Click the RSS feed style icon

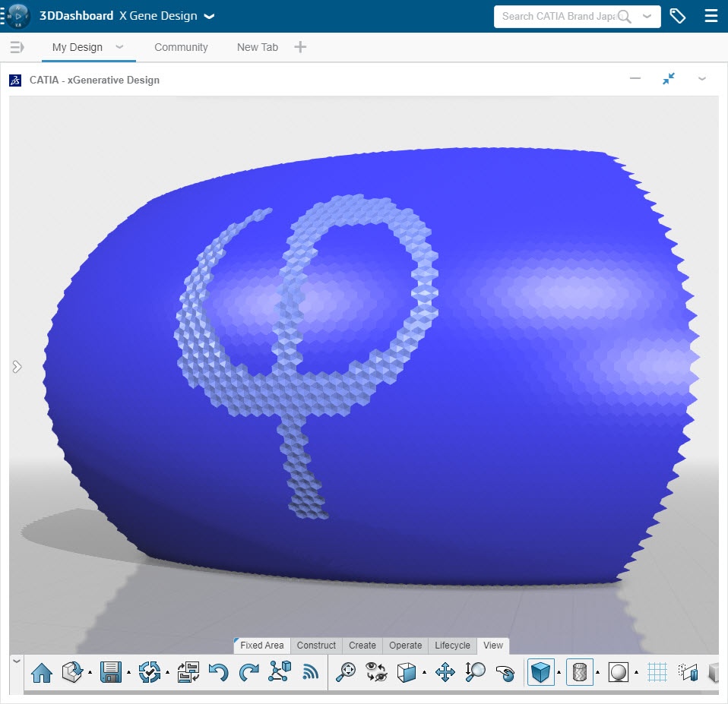310,671
